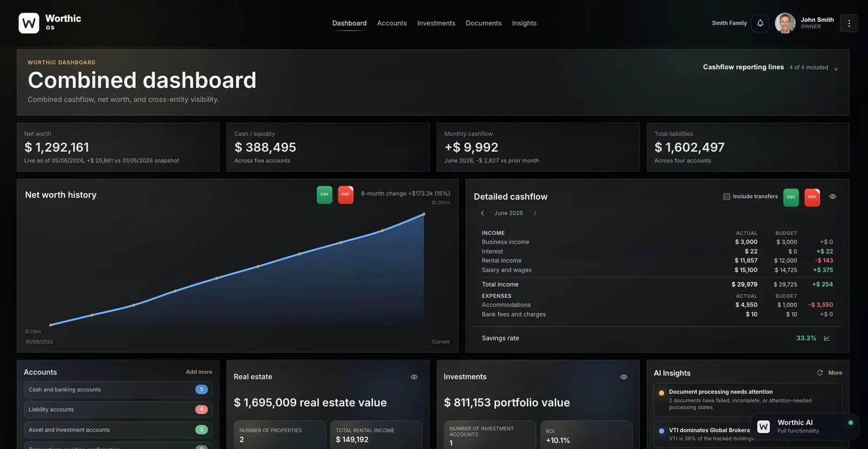The width and height of the screenshot is (868, 449).
Task: Open the Worthic AI assistant widget
Action: point(805,427)
